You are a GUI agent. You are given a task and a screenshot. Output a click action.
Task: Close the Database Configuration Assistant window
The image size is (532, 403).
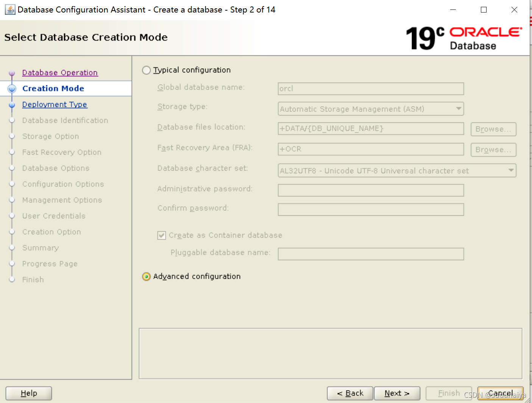(514, 9)
